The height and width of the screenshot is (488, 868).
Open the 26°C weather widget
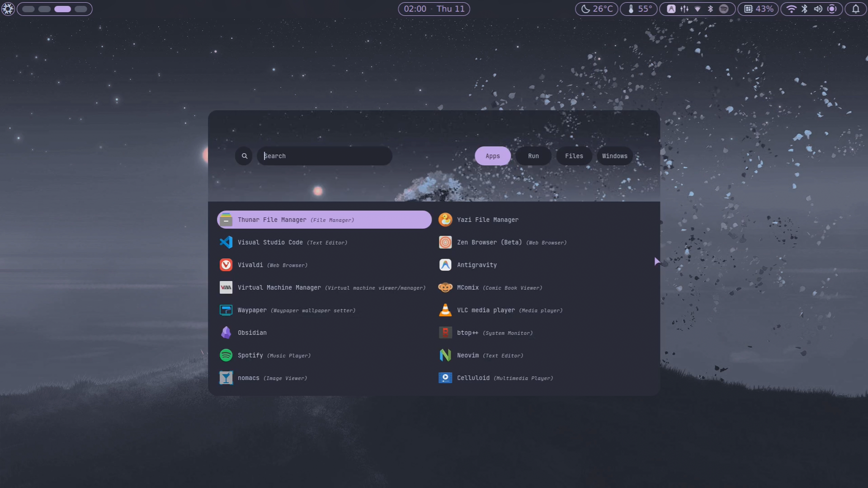pyautogui.click(x=597, y=9)
